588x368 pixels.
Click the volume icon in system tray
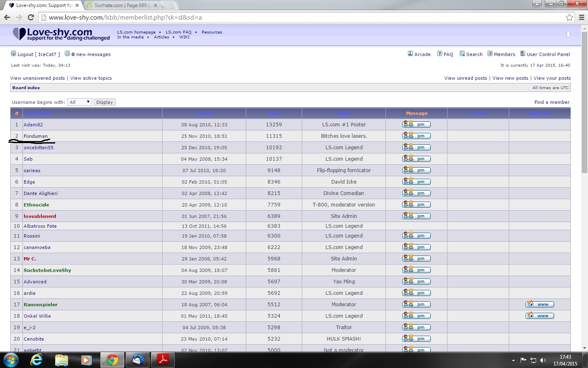pyautogui.click(x=543, y=360)
